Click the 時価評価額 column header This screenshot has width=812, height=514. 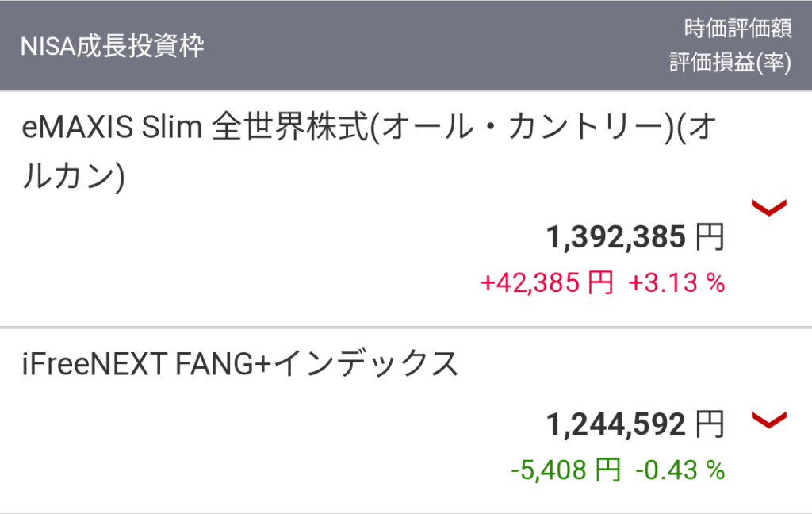click(x=737, y=29)
